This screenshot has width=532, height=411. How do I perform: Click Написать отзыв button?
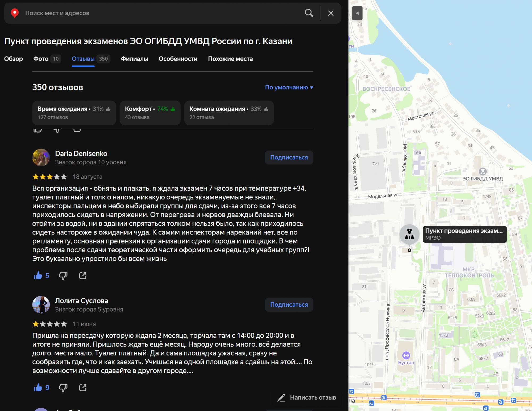pos(307,397)
